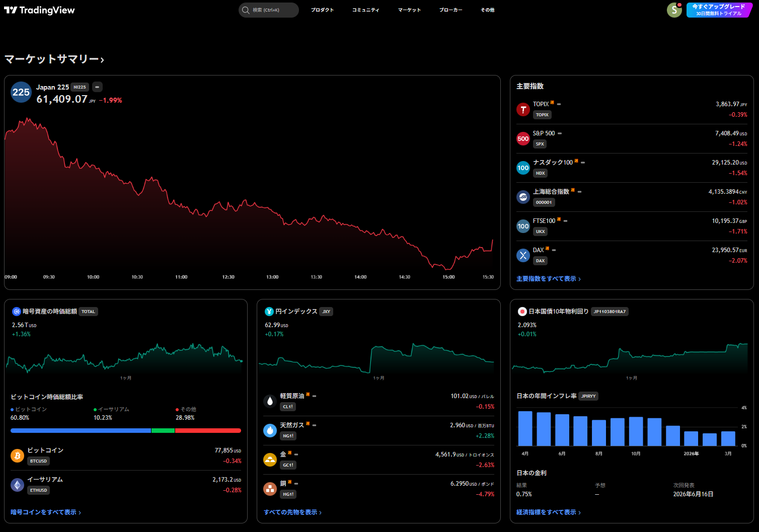Click the NG1! ticker badge
This screenshot has width=759, height=532.
(288, 436)
